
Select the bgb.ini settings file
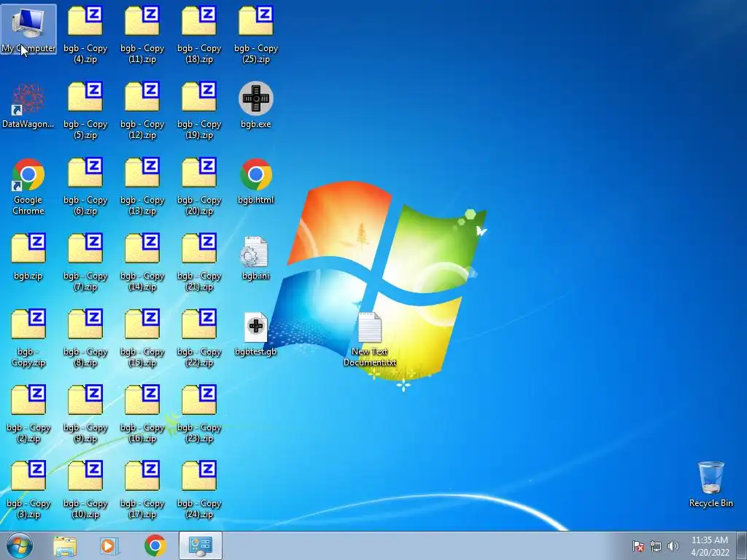point(256,257)
